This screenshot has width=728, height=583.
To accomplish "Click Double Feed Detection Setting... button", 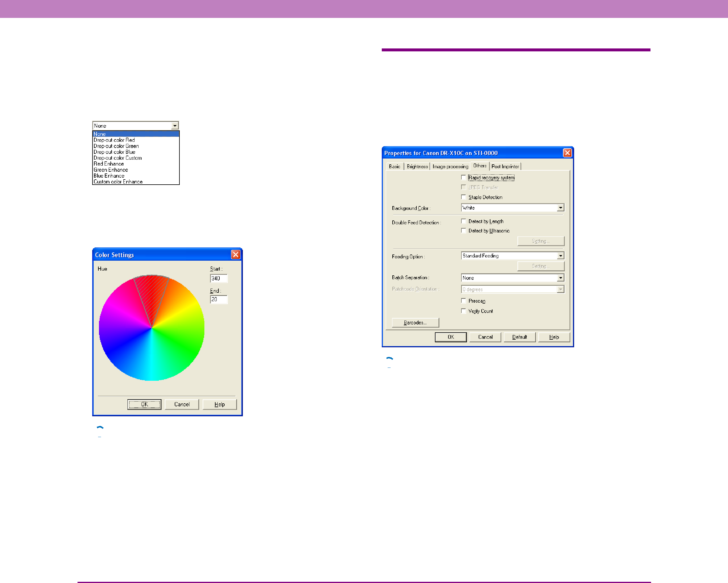I will coord(541,241).
